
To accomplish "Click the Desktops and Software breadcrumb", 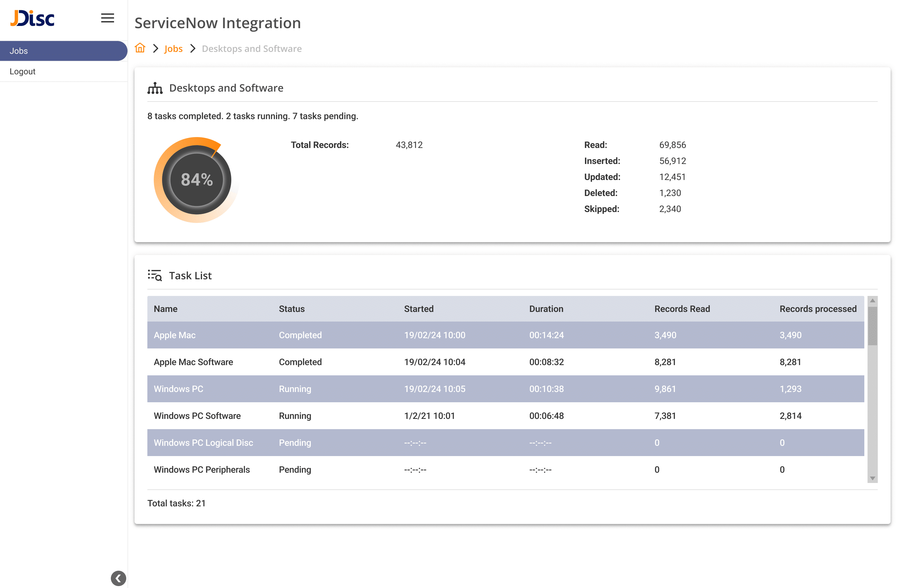I will coord(252,48).
